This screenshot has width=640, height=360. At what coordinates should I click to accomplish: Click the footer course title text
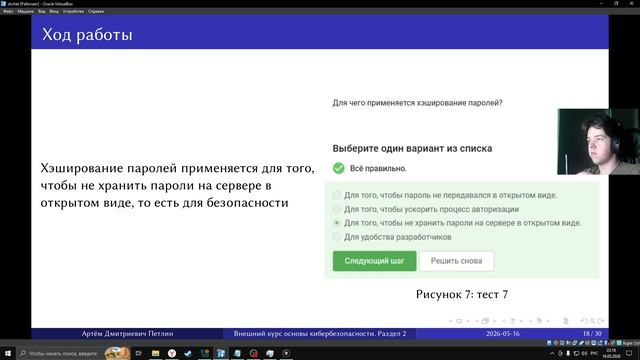point(320,333)
